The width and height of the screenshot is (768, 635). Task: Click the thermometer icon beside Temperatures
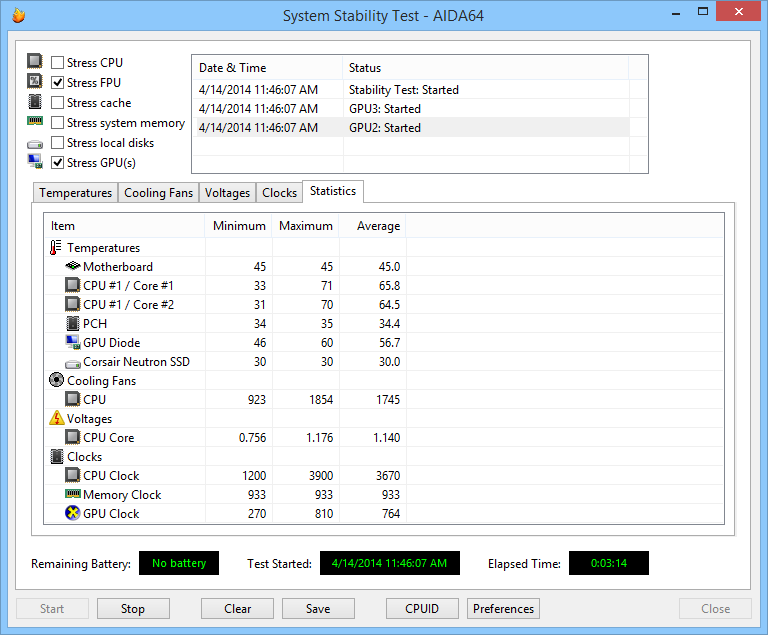click(56, 248)
